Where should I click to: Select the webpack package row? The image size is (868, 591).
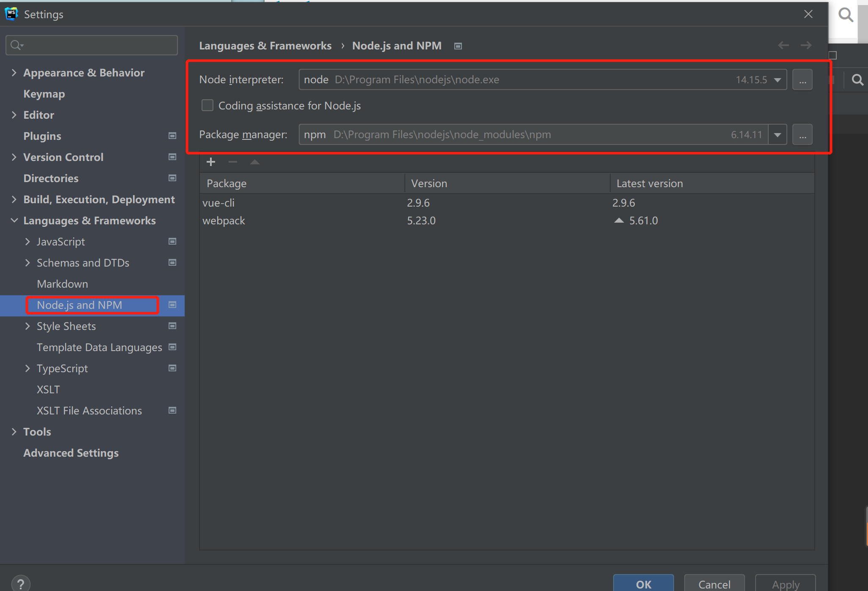click(224, 221)
